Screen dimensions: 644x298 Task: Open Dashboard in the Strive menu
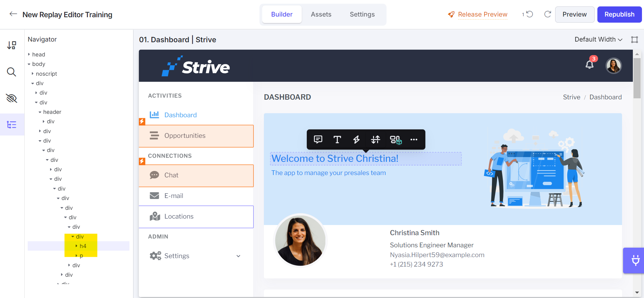click(x=180, y=115)
